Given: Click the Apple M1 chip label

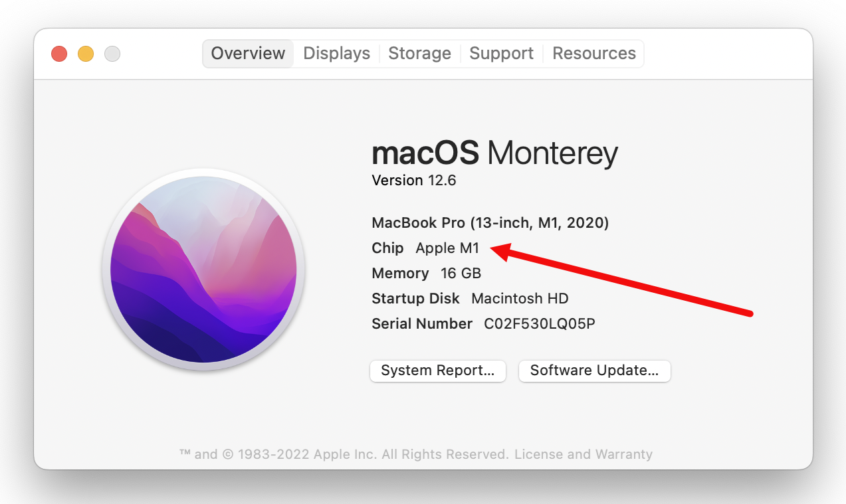Looking at the screenshot, I should [447, 248].
